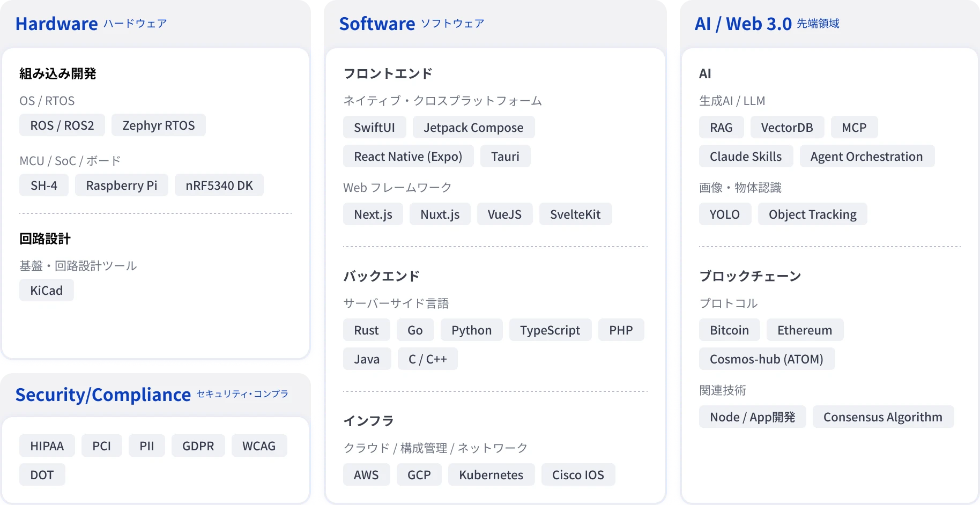
Task: Click the C / C++ tag
Action: pyautogui.click(x=428, y=359)
